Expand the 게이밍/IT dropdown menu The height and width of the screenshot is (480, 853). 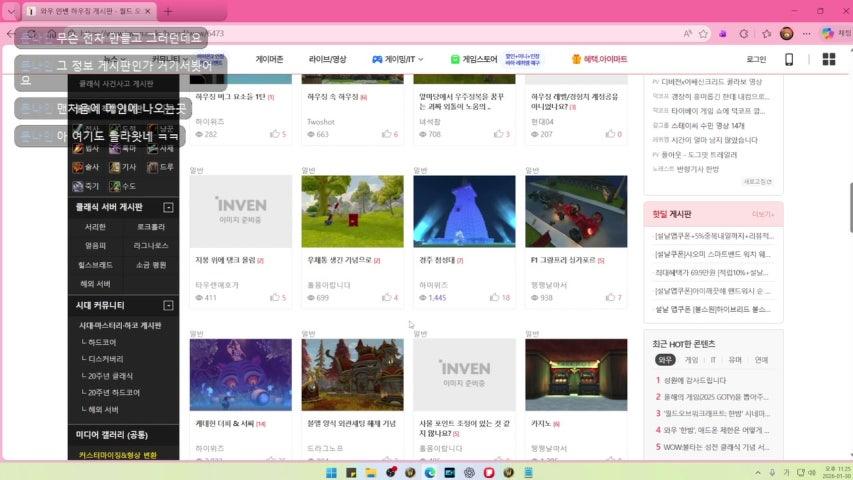399,59
